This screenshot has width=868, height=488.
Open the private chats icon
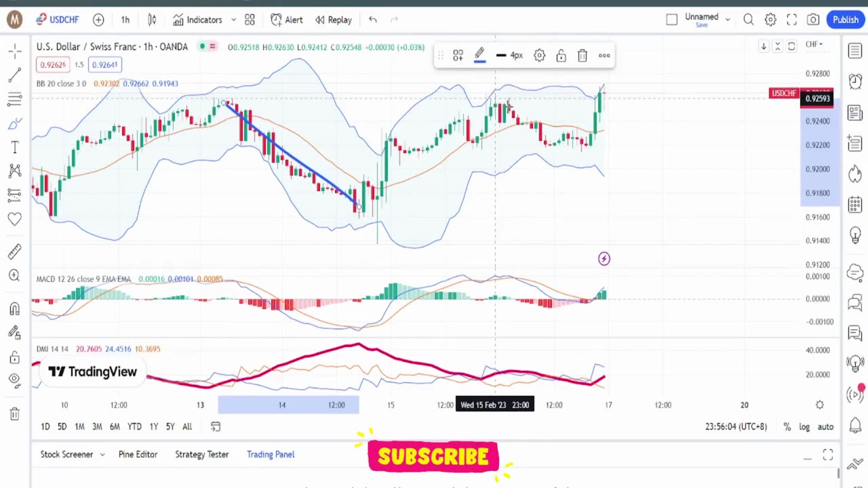855,303
